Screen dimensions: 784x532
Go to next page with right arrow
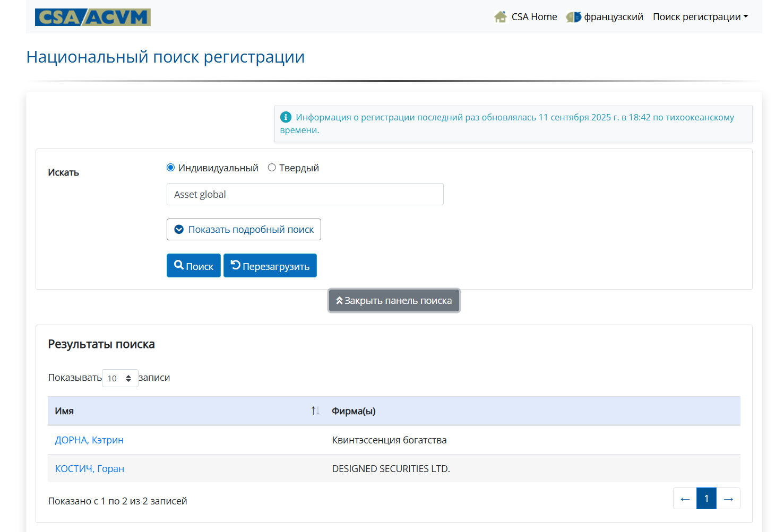[x=728, y=499]
